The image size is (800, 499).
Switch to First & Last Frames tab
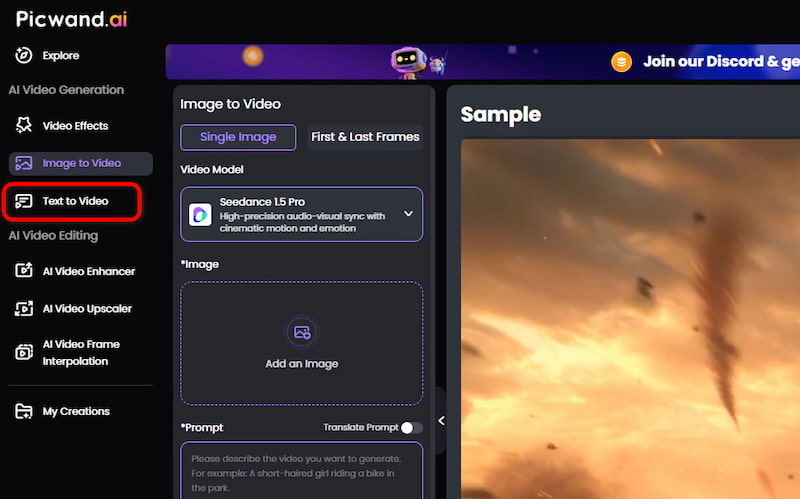tap(365, 137)
